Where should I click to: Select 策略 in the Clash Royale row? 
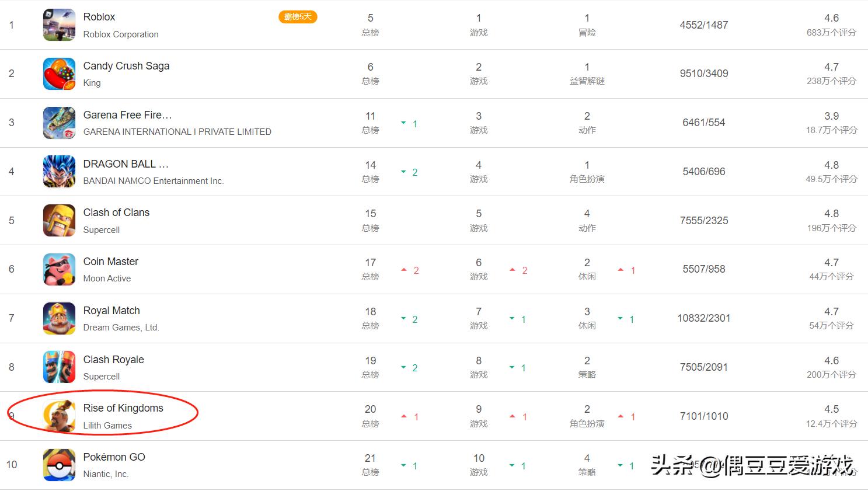pyautogui.click(x=587, y=375)
